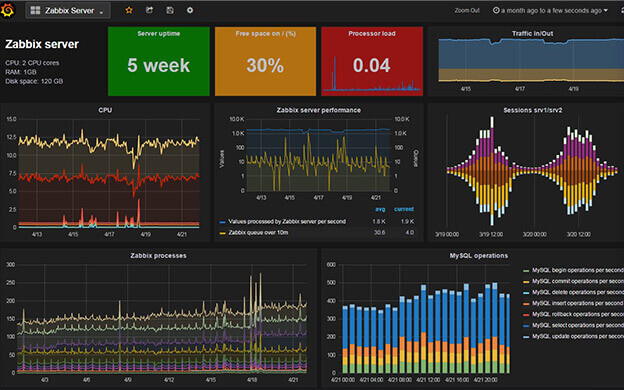The image size is (624, 390).
Task: Open the Zabbix processes panel title
Action: tap(158, 255)
